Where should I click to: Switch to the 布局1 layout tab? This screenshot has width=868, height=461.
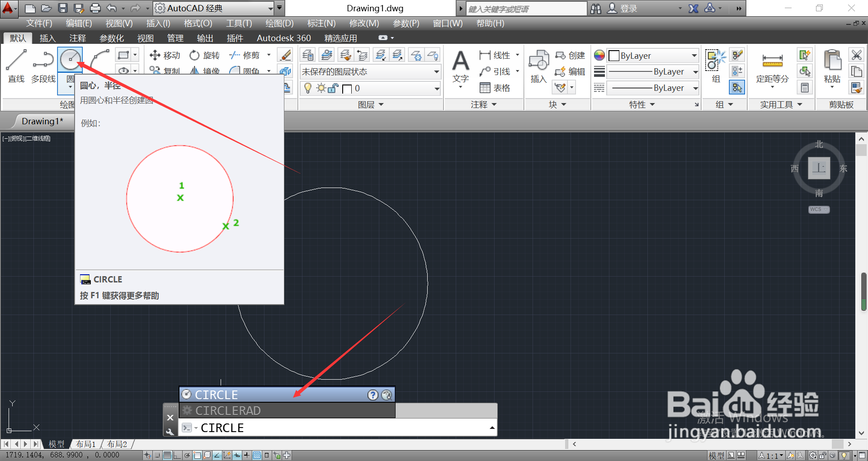[86, 444]
